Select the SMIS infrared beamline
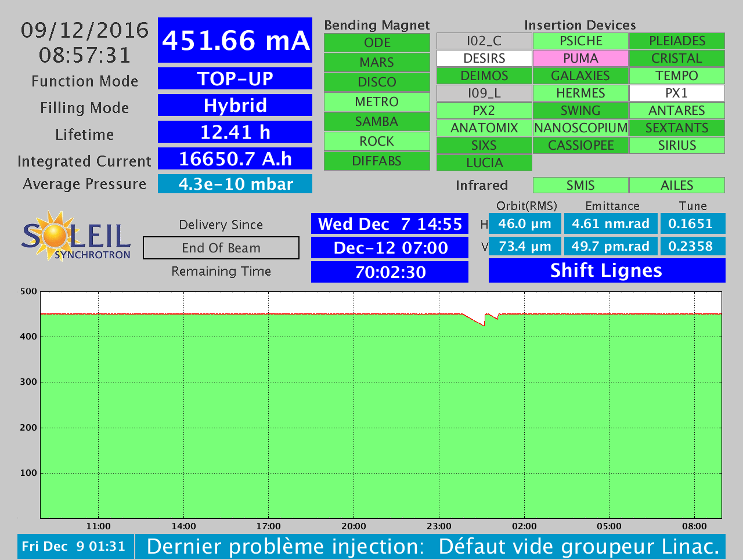Image resolution: width=743 pixels, height=560 pixels. point(580,185)
